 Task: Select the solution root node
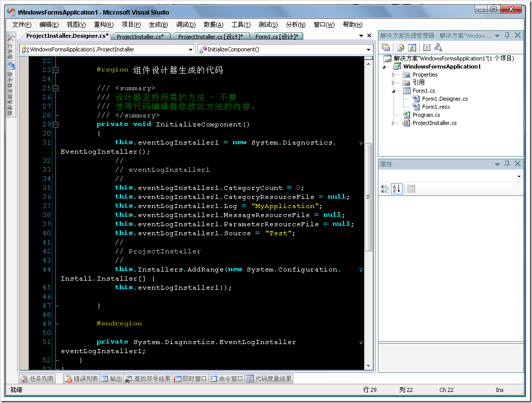(x=453, y=58)
